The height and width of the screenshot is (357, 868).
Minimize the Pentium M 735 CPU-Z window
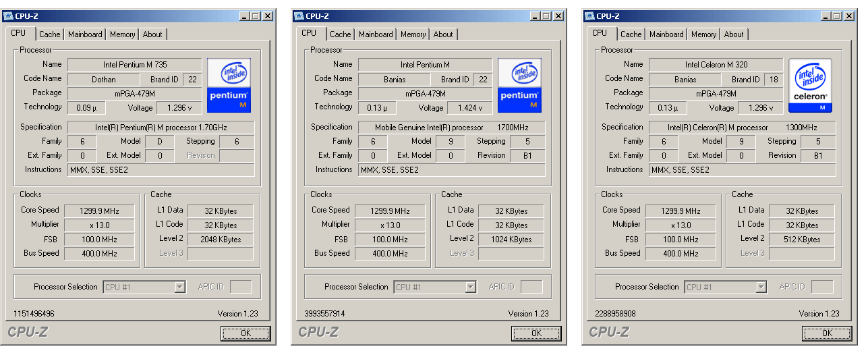[244, 16]
